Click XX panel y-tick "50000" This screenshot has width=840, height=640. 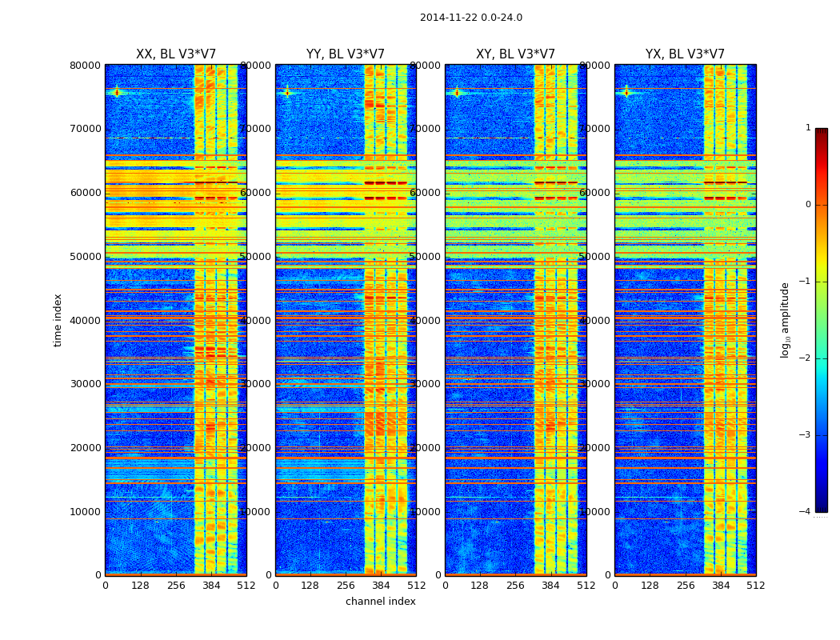(85, 257)
